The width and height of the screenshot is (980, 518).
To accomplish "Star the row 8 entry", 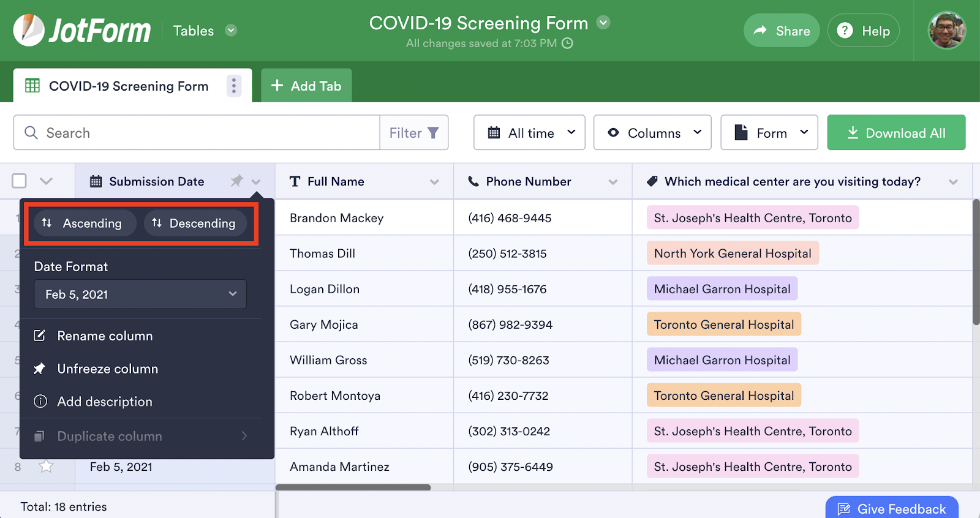I will point(46,467).
